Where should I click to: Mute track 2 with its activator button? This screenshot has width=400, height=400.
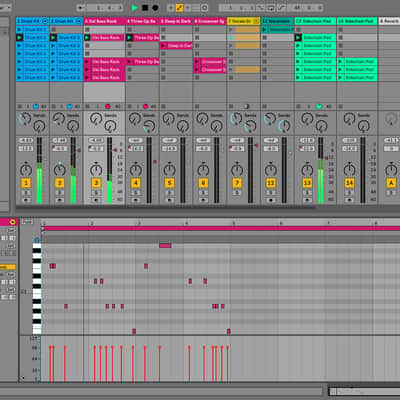[x=60, y=183]
